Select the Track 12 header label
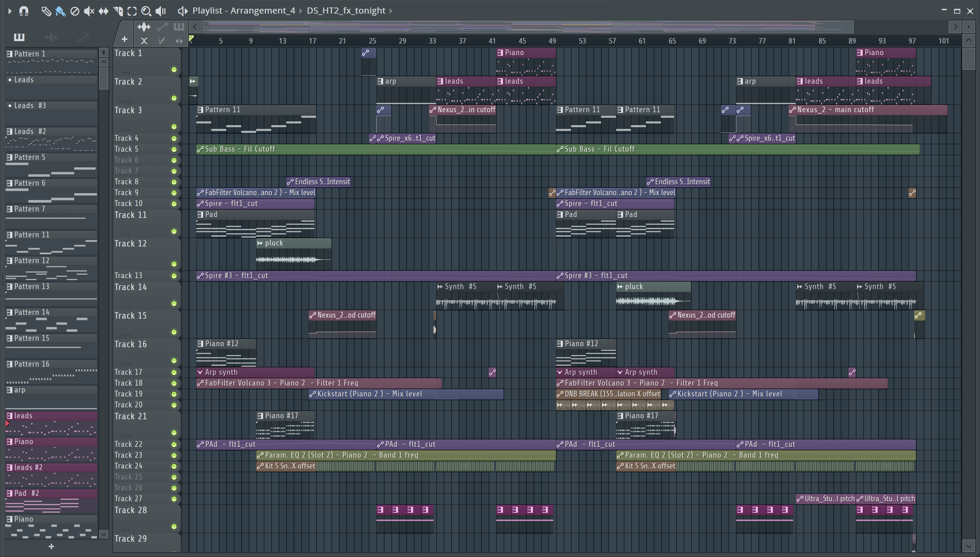 [131, 244]
